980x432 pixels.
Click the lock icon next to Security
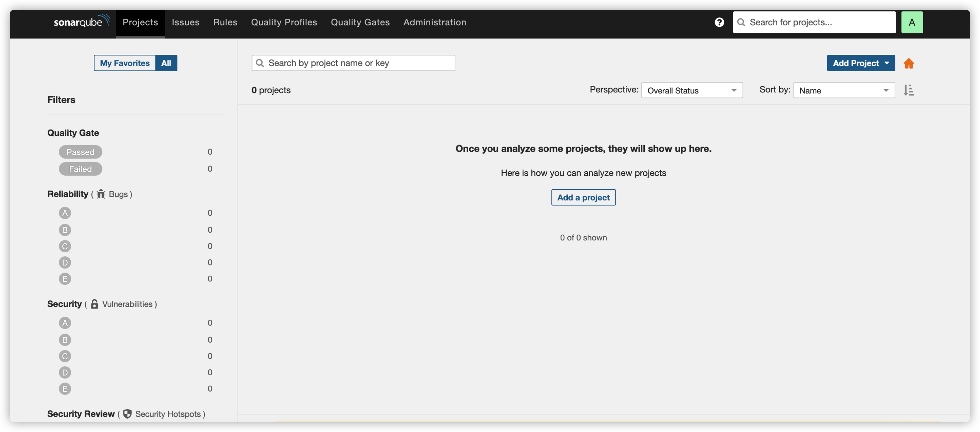[x=94, y=304]
